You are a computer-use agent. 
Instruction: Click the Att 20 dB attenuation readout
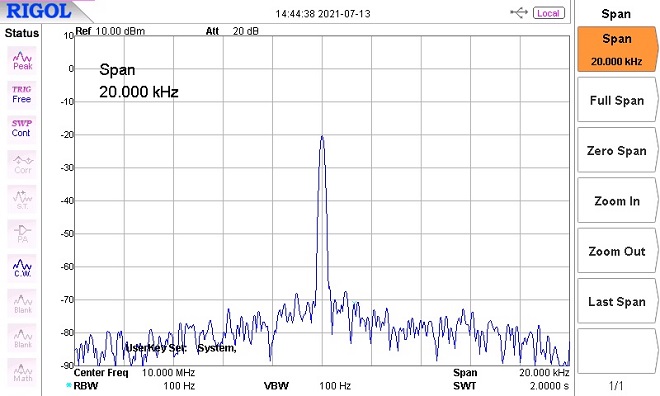pos(232,31)
